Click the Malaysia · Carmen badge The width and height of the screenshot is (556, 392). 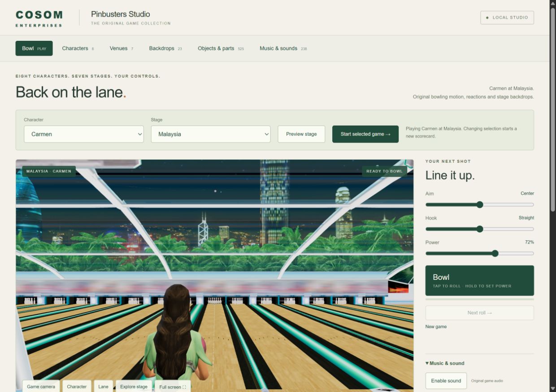(x=49, y=171)
